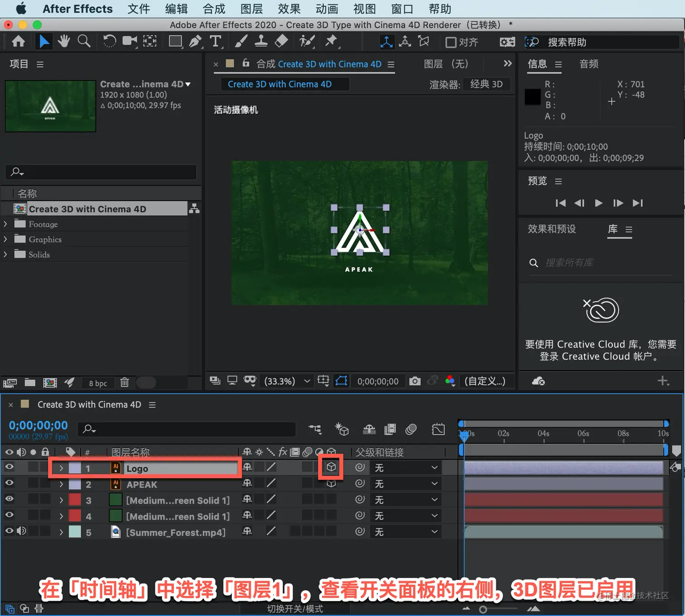685x616 pixels.
Task: Mute audio of Summer_Forest.mp4 layer
Action: coord(21,531)
